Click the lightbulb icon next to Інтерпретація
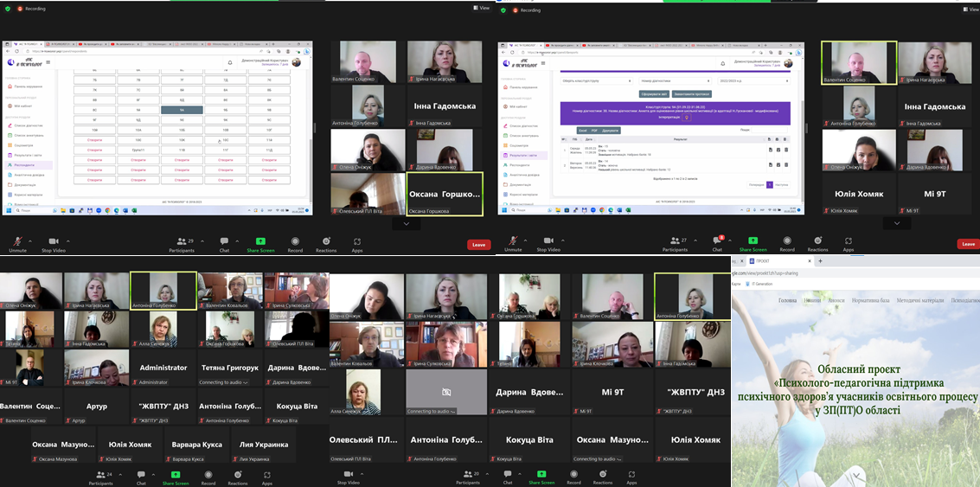The width and height of the screenshot is (980, 487). tap(687, 117)
